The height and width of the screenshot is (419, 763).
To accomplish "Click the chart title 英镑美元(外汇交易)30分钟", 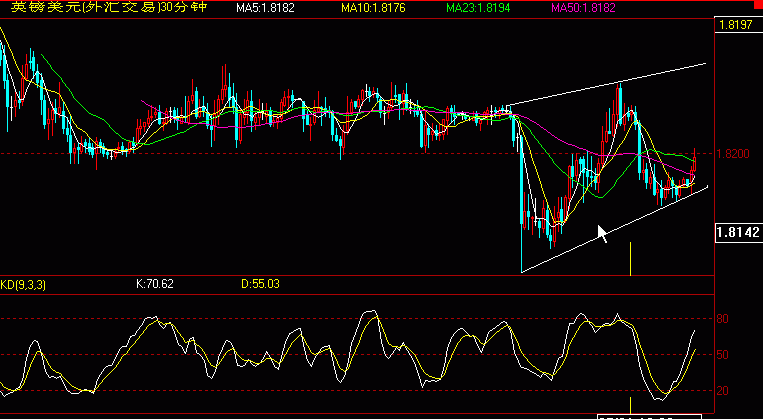I will pos(109,7).
